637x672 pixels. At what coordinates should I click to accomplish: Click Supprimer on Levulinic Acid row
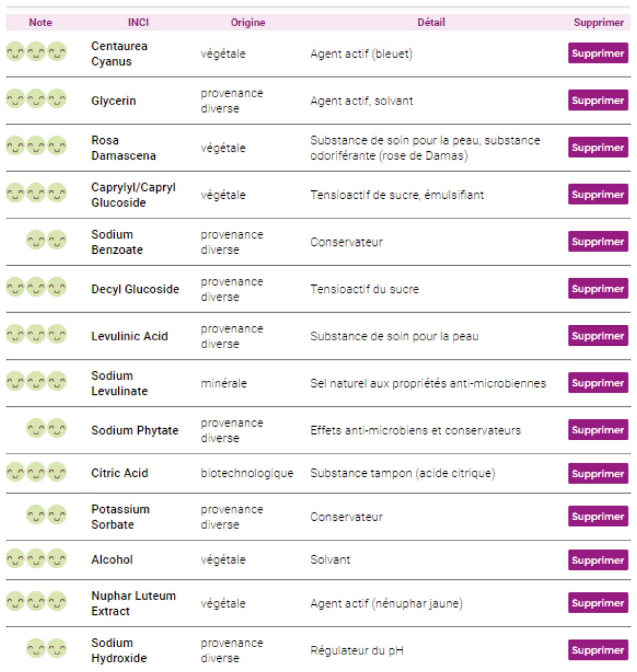coord(598,335)
